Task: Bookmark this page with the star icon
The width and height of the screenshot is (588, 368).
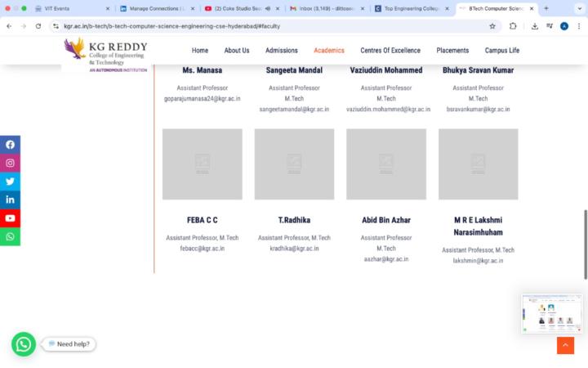Action: click(x=492, y=26)
